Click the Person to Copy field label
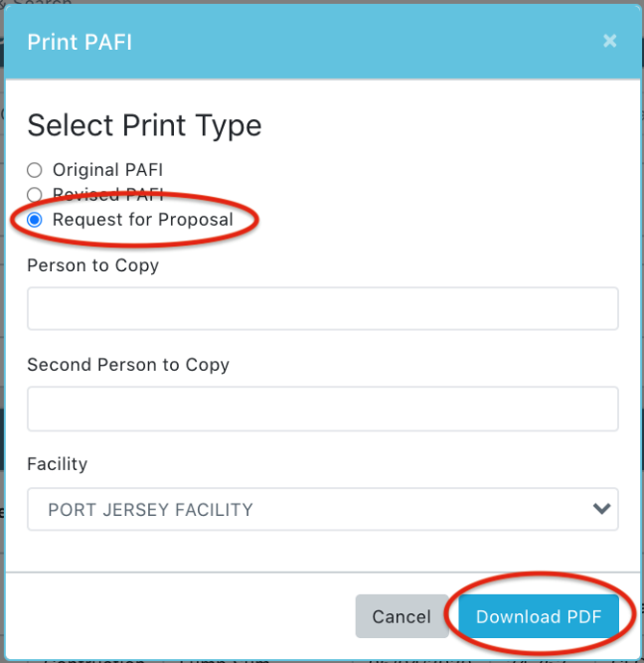Image resolution: width=644 pixels, height=663 pixels. tap(92, 265)
